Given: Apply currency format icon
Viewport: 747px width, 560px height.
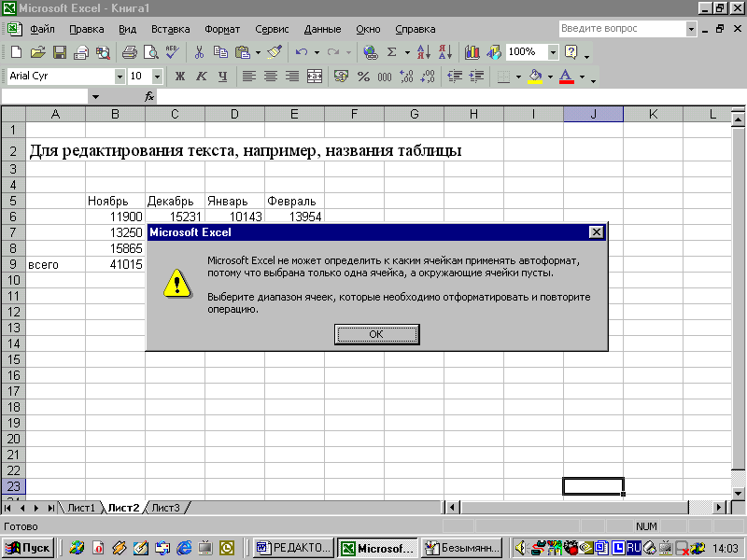Looking at the screenshot, I should 341,76.
